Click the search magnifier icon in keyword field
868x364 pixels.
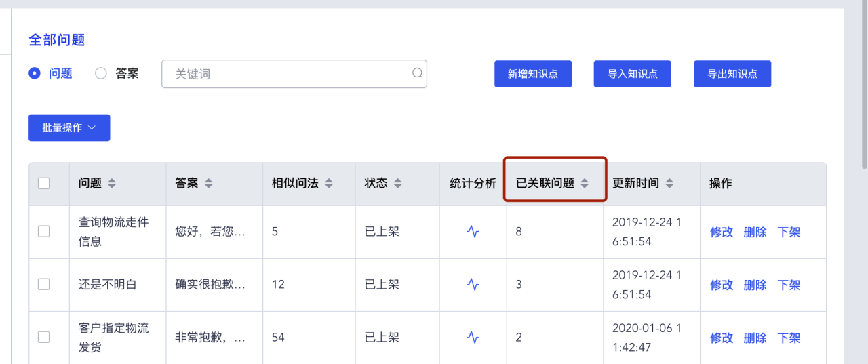coord(418,73)
